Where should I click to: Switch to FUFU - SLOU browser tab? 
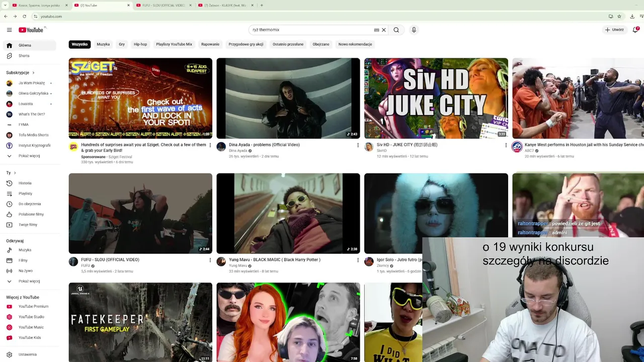pos(164,5)
